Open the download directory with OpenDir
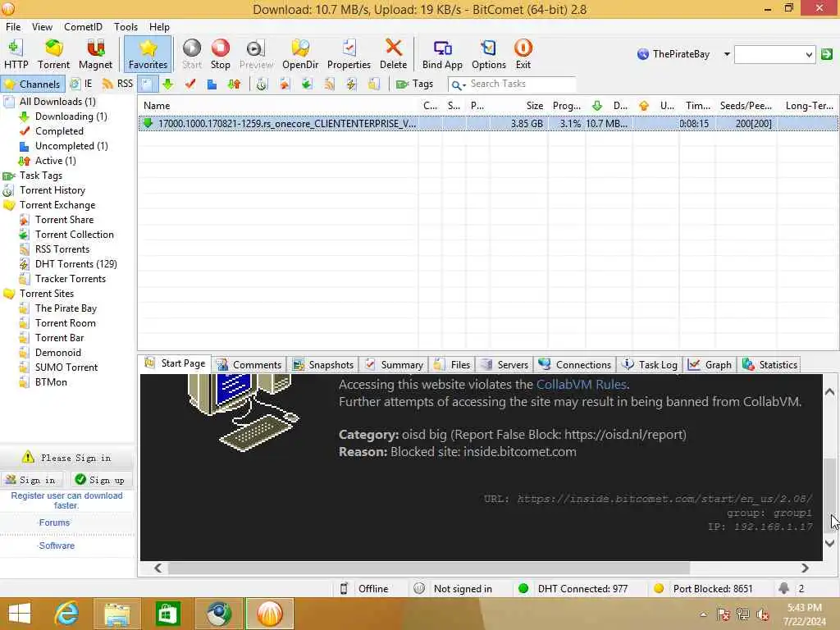 pos(300,53)
